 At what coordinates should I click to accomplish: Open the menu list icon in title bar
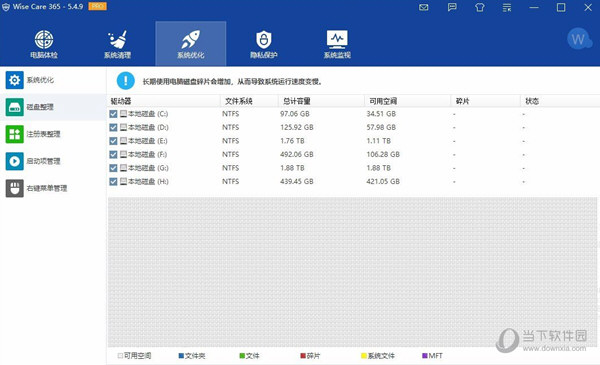[x=507, y=8]
